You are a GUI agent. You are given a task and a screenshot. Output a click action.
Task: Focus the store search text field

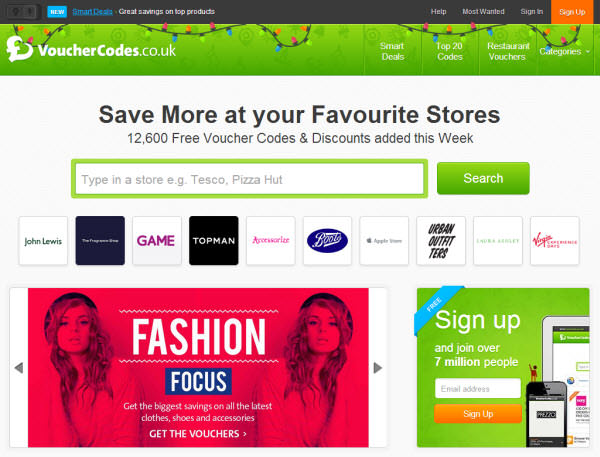pos(249,179)
